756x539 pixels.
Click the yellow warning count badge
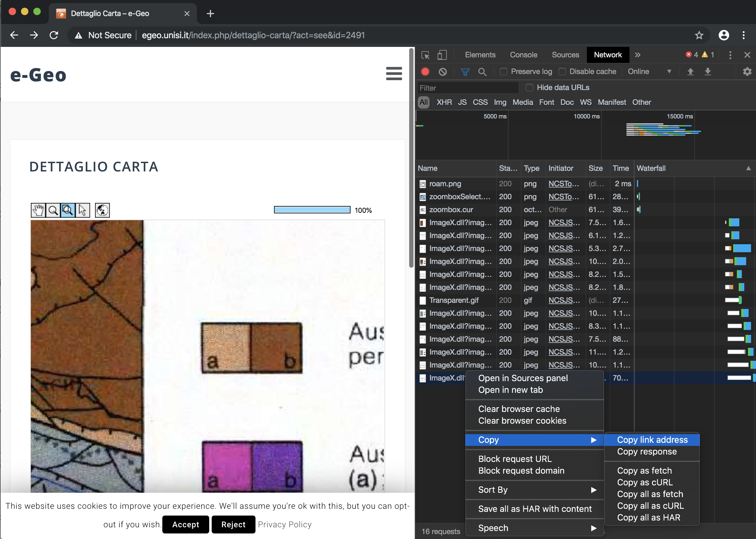(708, 55)
